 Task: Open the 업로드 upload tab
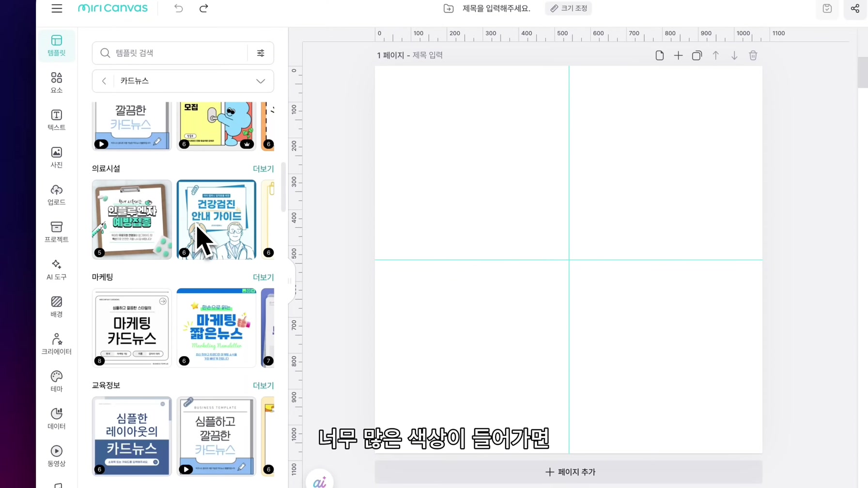(57, 195)
